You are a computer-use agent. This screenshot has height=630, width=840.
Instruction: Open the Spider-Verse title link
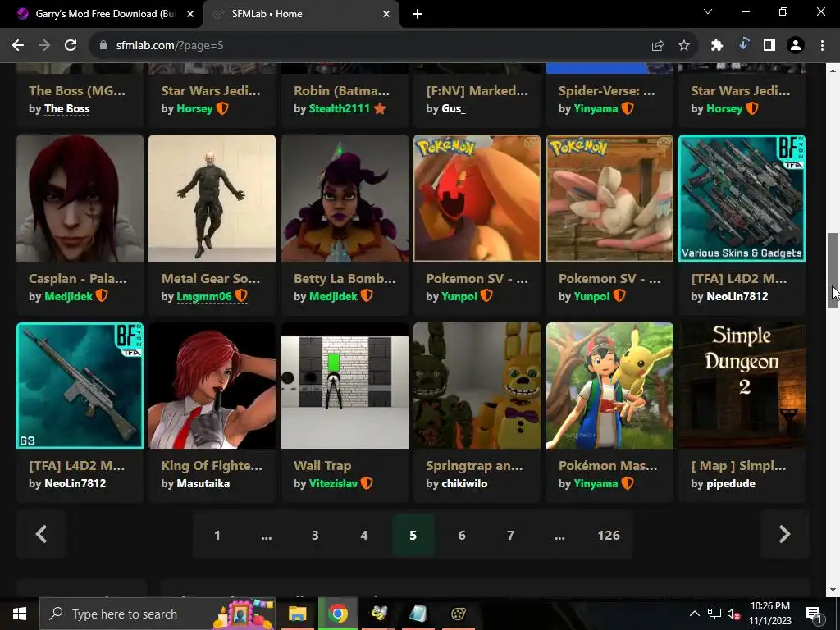pos(606,90)
